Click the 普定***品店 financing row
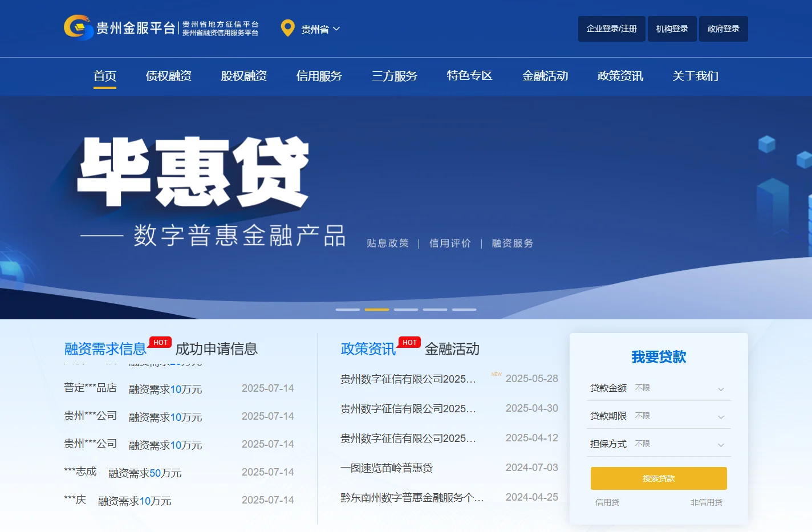Viewport: 812px width, 532px height. [179, 388]
